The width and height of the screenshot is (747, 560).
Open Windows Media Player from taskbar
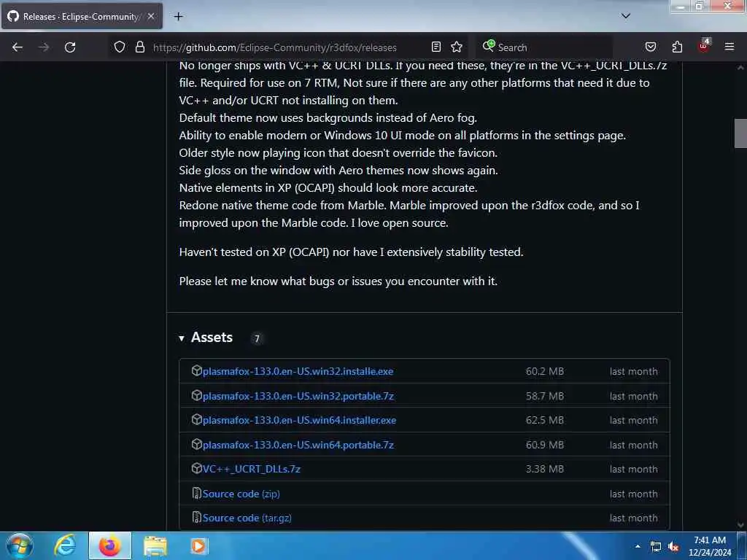(x=198, y=546)
